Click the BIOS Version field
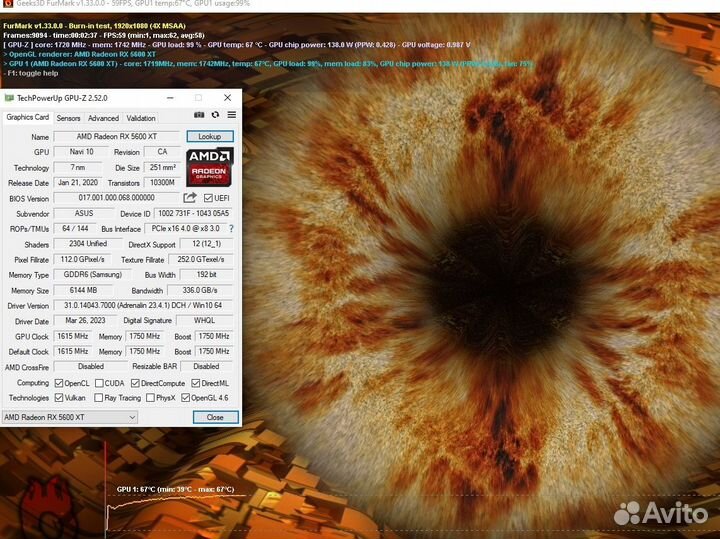720x539 pixels. pos(116,198)
